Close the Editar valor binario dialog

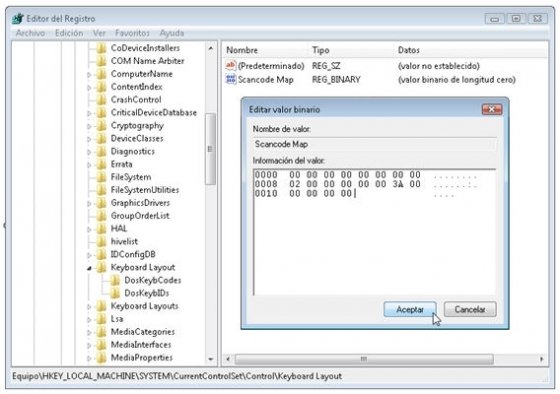click(492, 109)
